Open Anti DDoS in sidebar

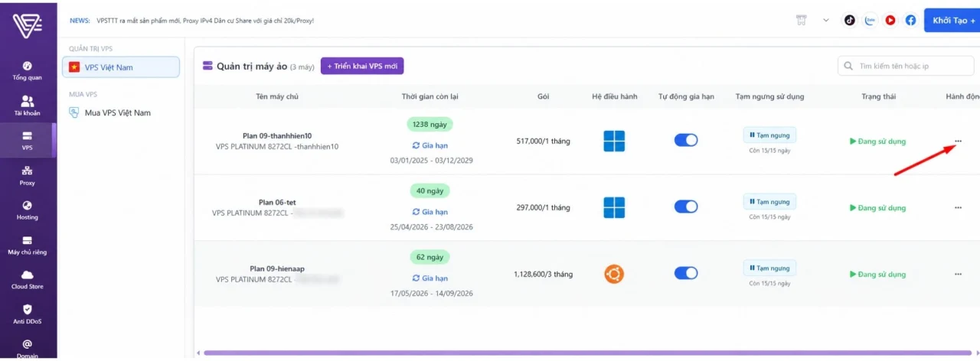click(28, 314)
